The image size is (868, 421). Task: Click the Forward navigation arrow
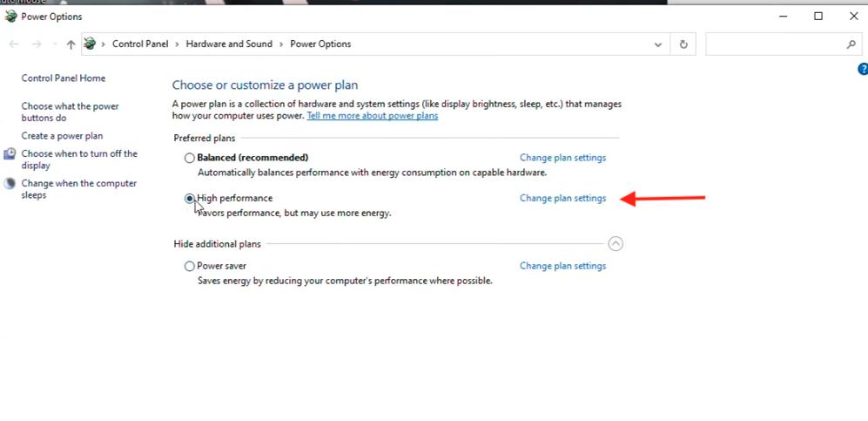37,44
